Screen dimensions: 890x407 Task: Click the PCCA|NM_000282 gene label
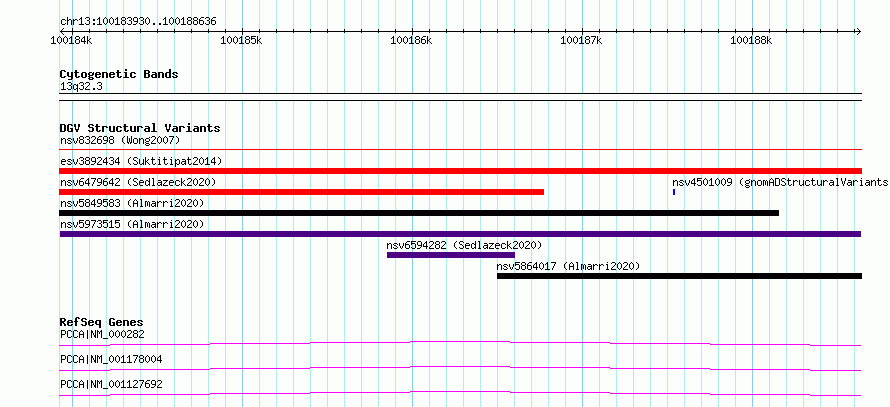102,334
